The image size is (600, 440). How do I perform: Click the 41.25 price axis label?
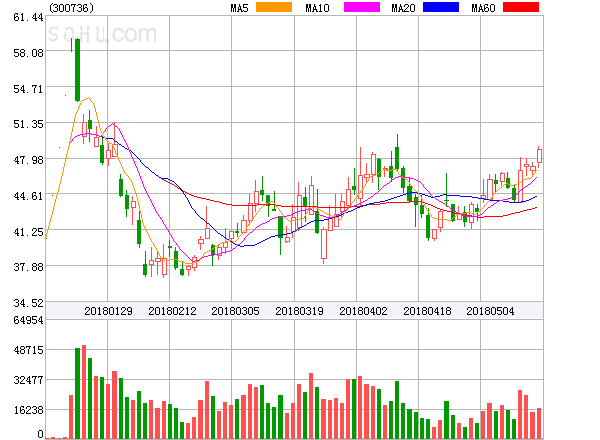(x=28, y=231)
